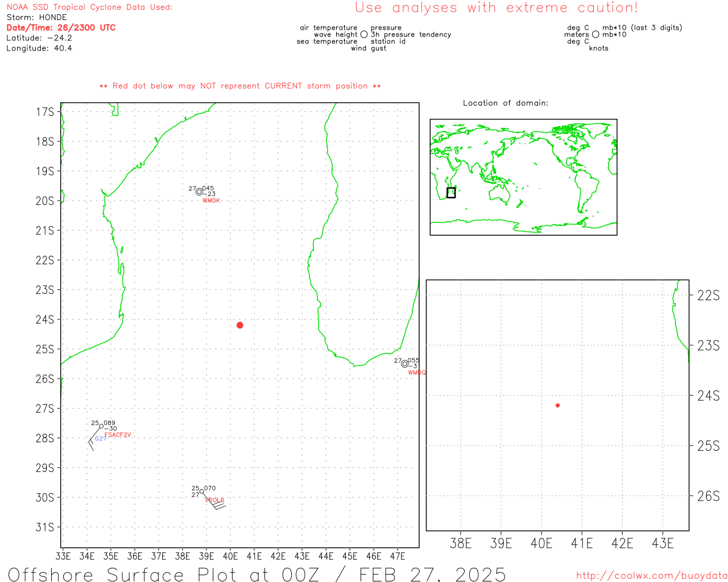The image size is (728, 582).
Task: Click the VRQL6 station circle marker
Action: pos(201,492)
